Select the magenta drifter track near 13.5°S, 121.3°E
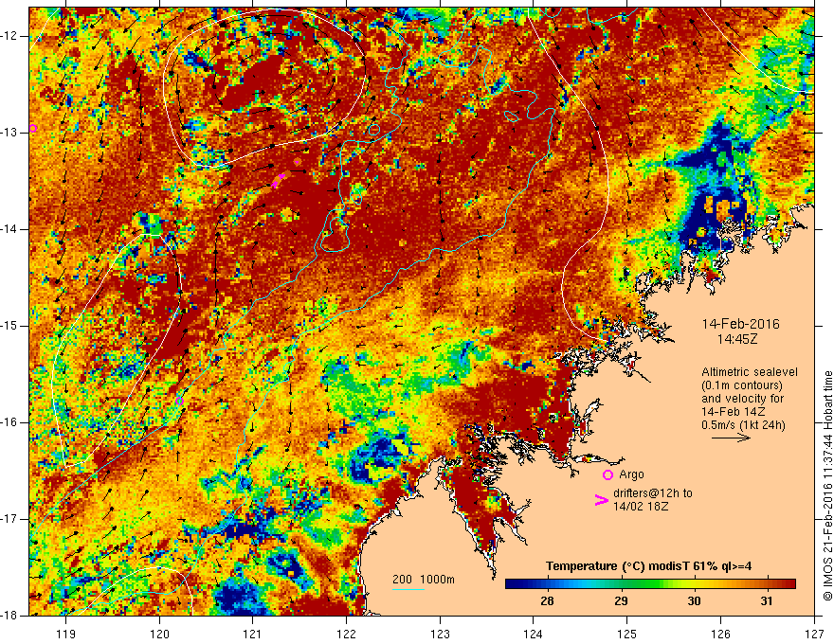The width and height of the screenshot is (834, 644). [x=279, y=180]
